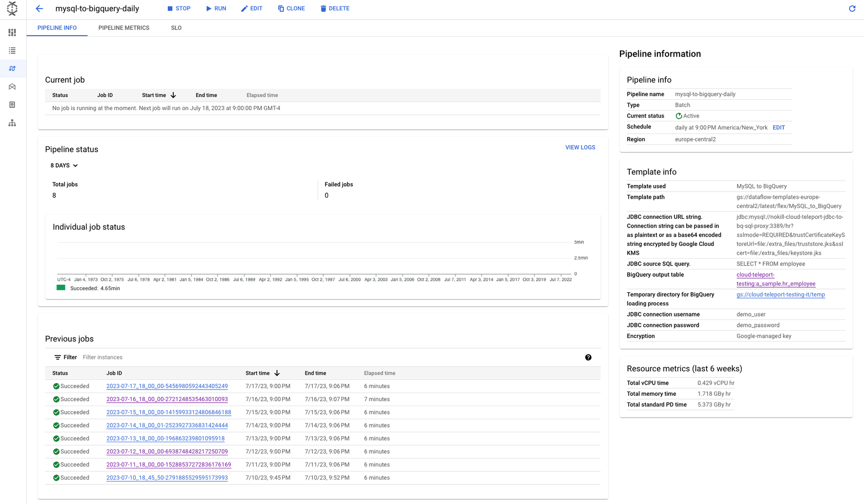Screen dimensions: 864x504
Task: Delete the pipeline
Action: tap(335, 8)
